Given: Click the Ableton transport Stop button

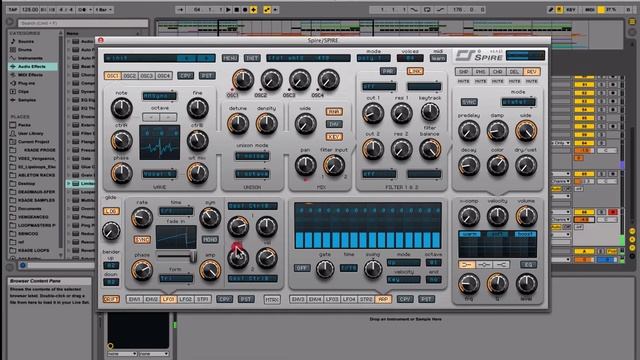Looking at the screenshot, I should 237,9.
